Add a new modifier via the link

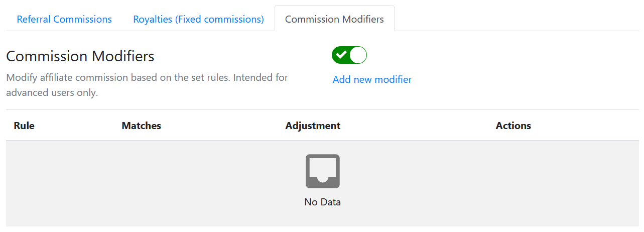point(372,79)
